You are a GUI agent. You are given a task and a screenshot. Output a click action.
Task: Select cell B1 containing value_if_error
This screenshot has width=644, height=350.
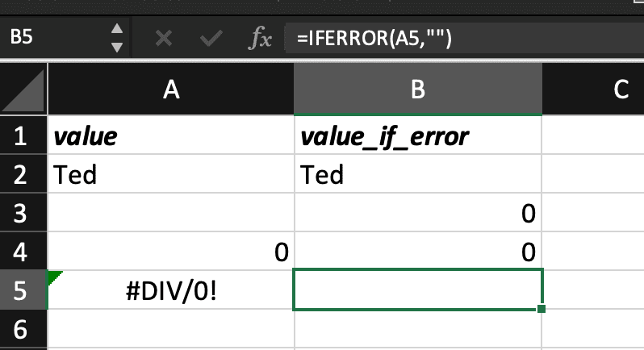point(417,135)
